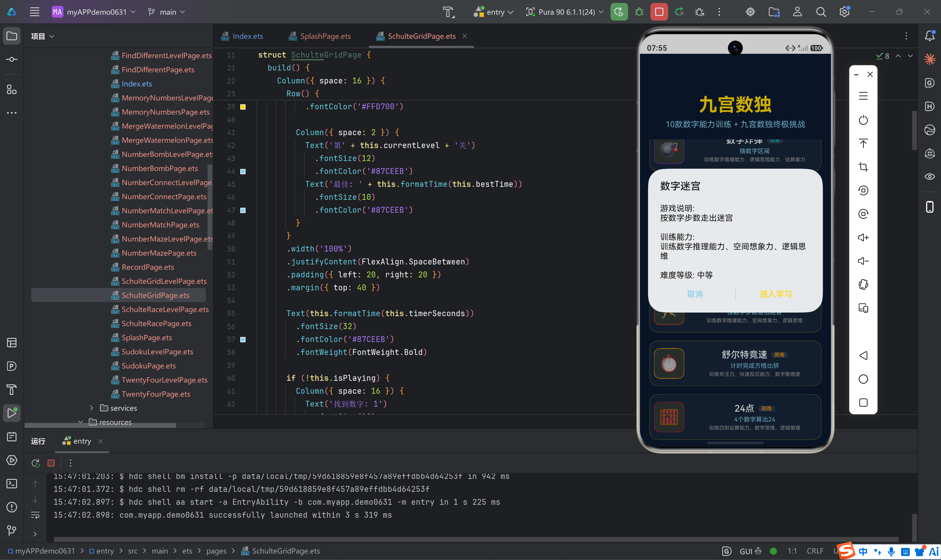Click the #87CEEB color swatch on line 44
941x560 pixels.
point(243,171)
